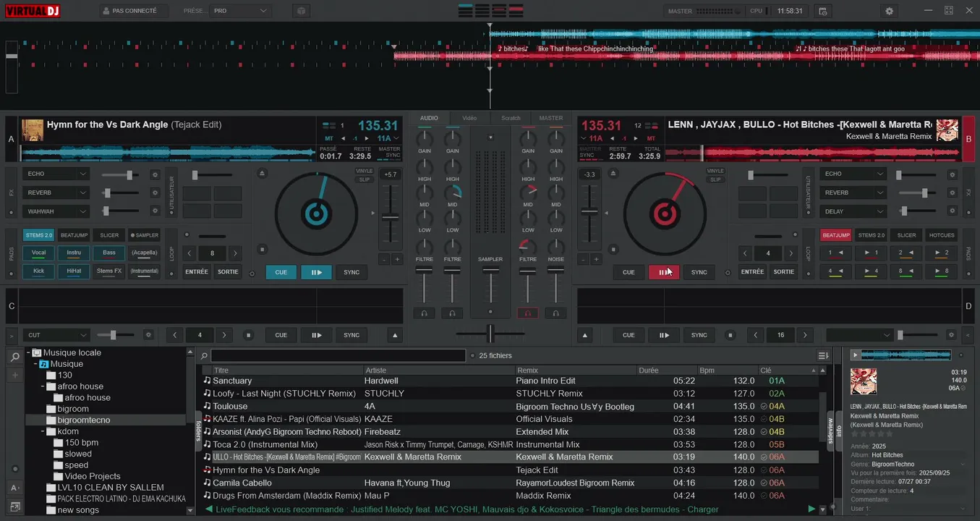Click the deck A pitch fader
Viewport: 980px width, 521px height.
pos(391,217)
